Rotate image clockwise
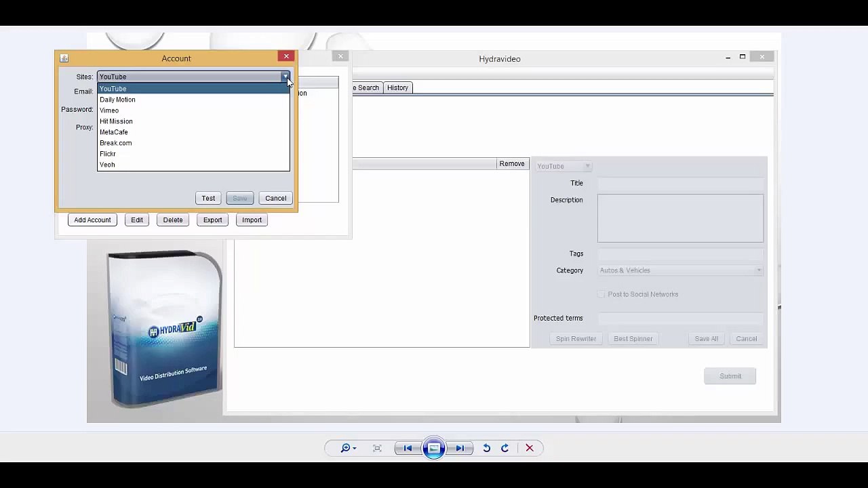The height and width of the screenshot is (488, 868). tap(505, 448)
